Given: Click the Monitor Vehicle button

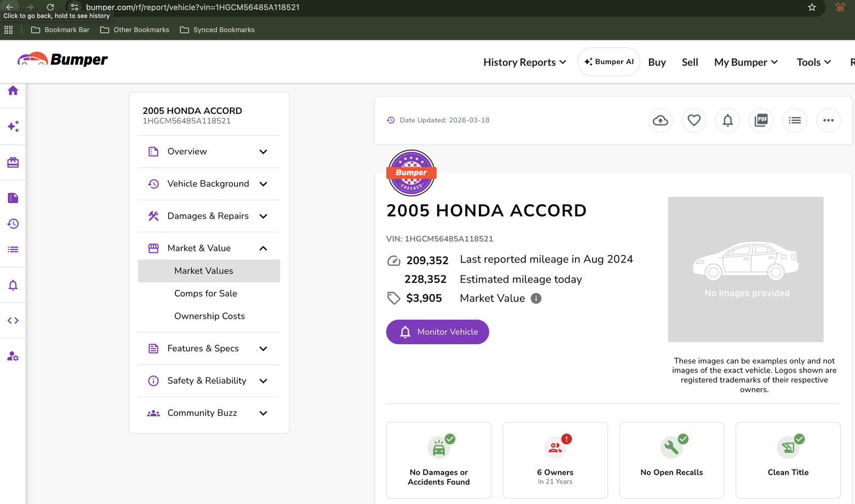Looking at the screenshot, I should pos(437,332).
